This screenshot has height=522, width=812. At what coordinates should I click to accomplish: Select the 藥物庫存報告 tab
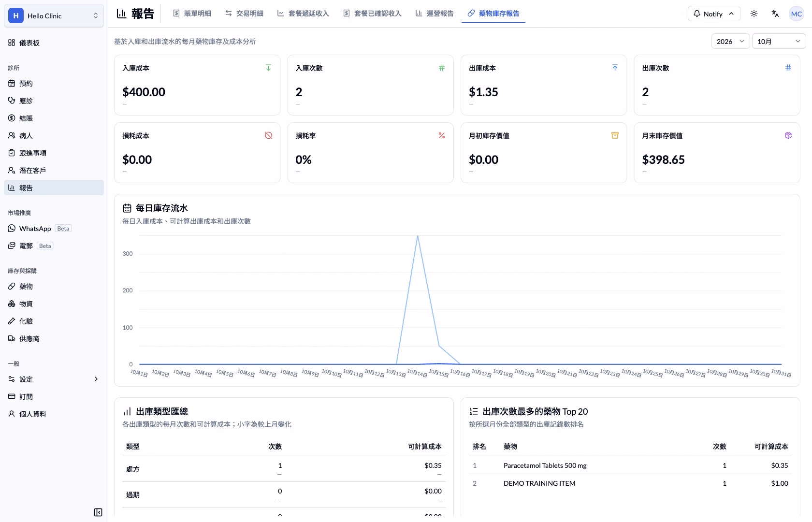[493, 14]
